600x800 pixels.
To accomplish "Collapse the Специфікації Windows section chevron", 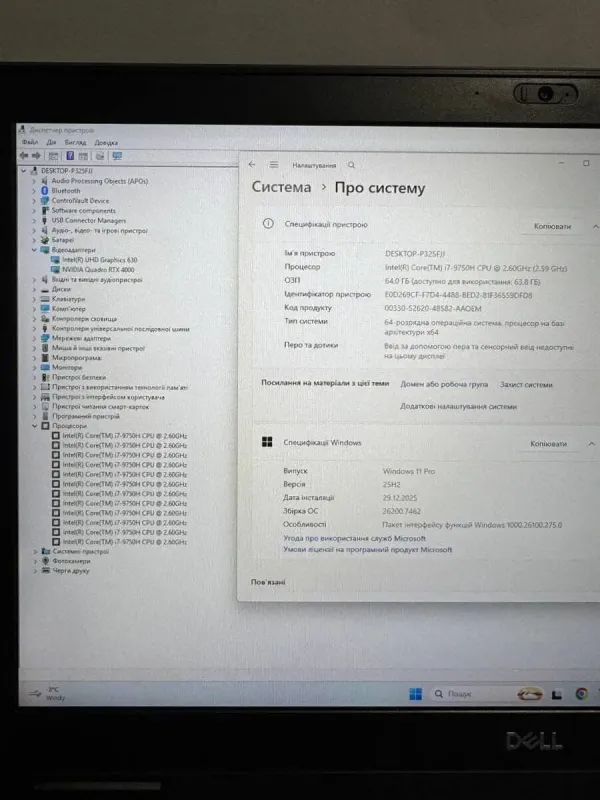I will (591, 443).
